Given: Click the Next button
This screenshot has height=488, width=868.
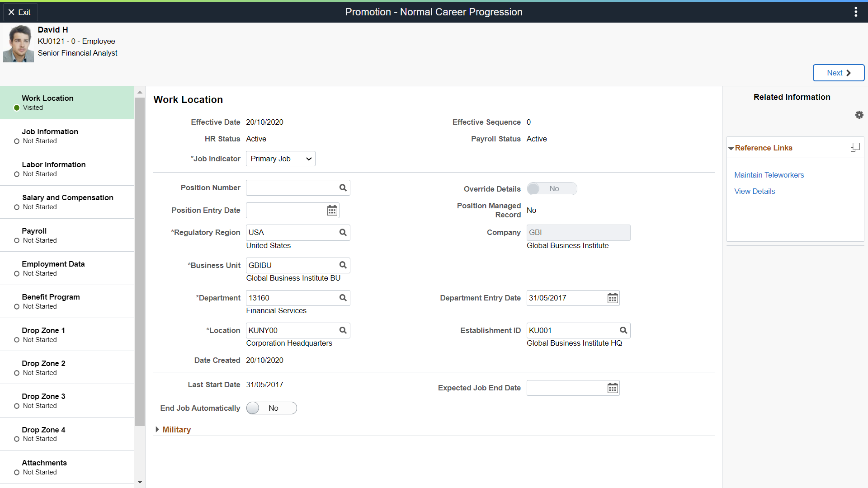Looking at the screenshot, I should 838,73.
